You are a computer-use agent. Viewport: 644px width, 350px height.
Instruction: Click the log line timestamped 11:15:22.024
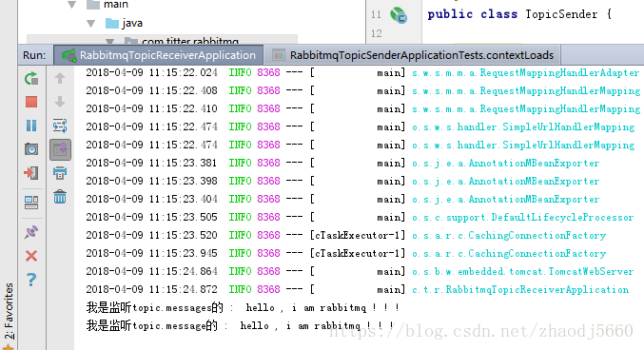tap(362, 72)
